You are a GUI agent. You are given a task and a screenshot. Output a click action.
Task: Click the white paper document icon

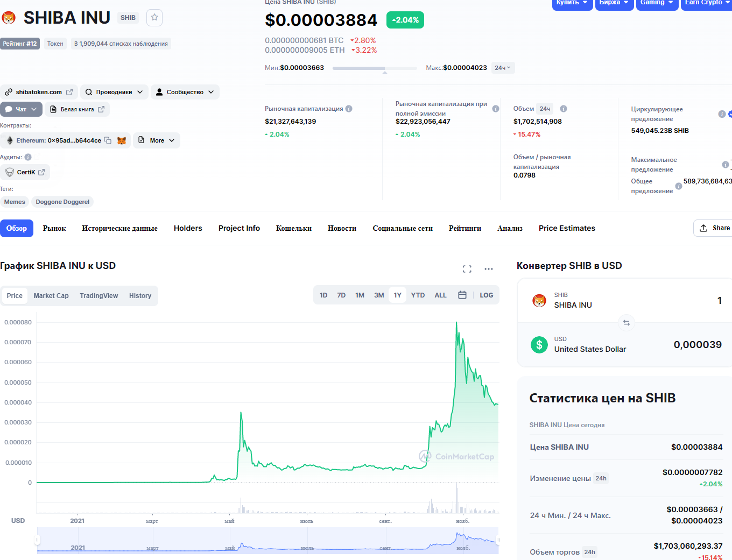[53, 109]
